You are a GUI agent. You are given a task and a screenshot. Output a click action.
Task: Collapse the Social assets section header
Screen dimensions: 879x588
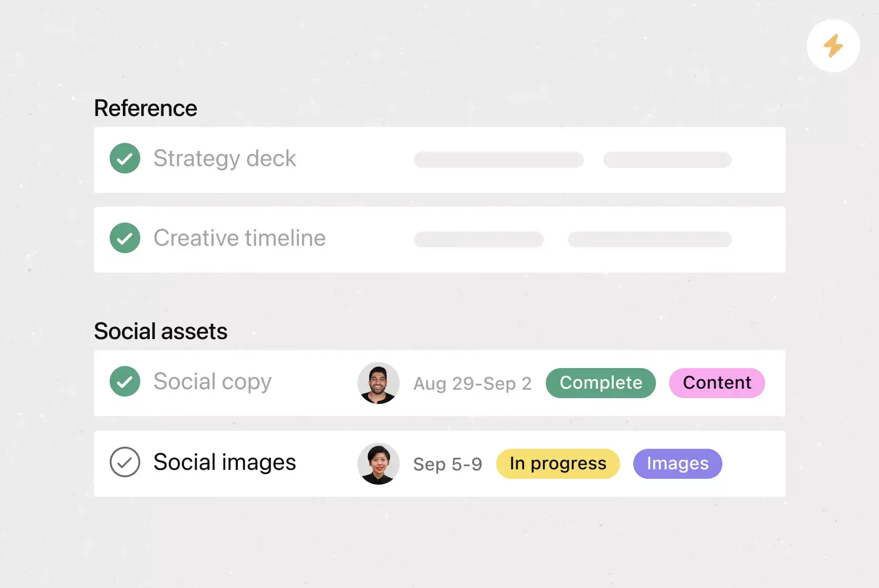tap(161, 331)
